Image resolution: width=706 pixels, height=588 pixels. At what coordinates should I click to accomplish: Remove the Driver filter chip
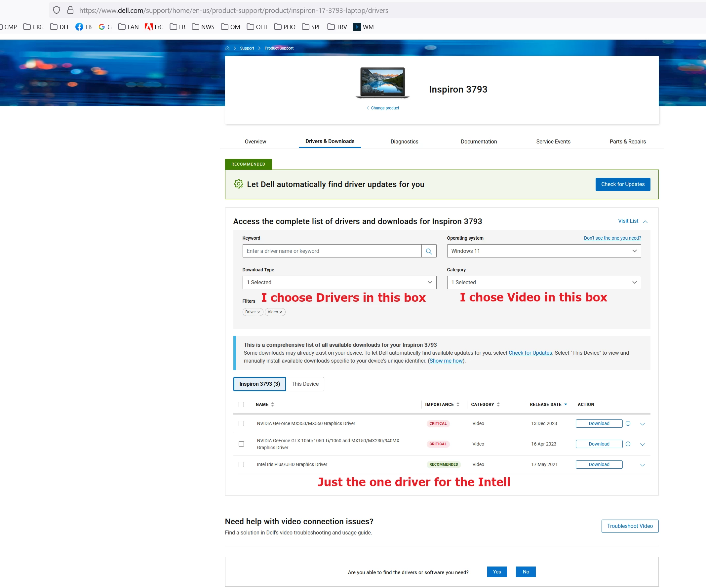click(258, 312)
